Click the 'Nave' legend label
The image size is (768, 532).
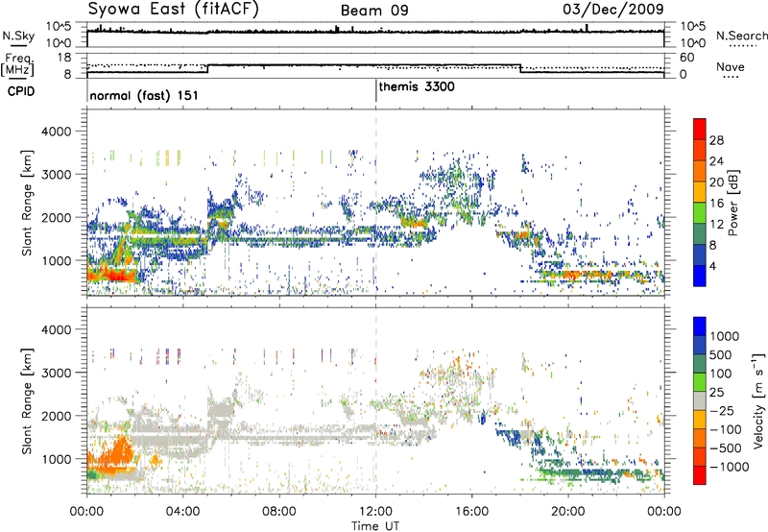(x=731, y=67)
